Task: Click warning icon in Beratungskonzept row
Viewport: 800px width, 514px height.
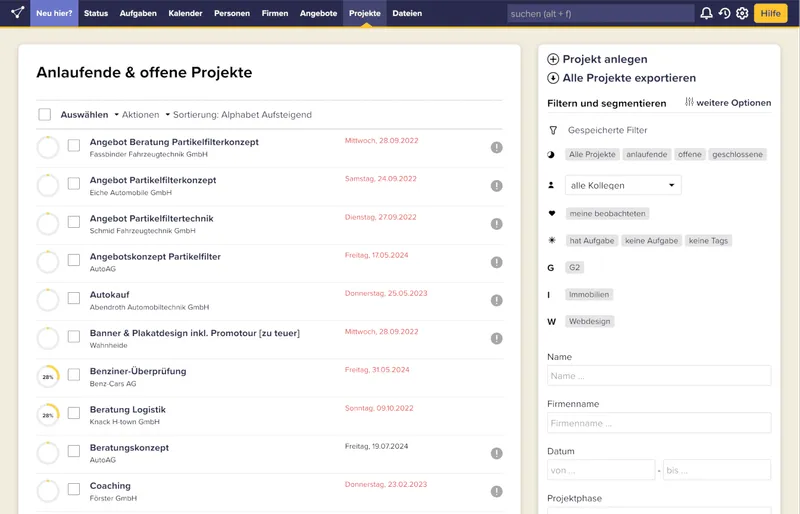Action: click(x=496, y=453)
